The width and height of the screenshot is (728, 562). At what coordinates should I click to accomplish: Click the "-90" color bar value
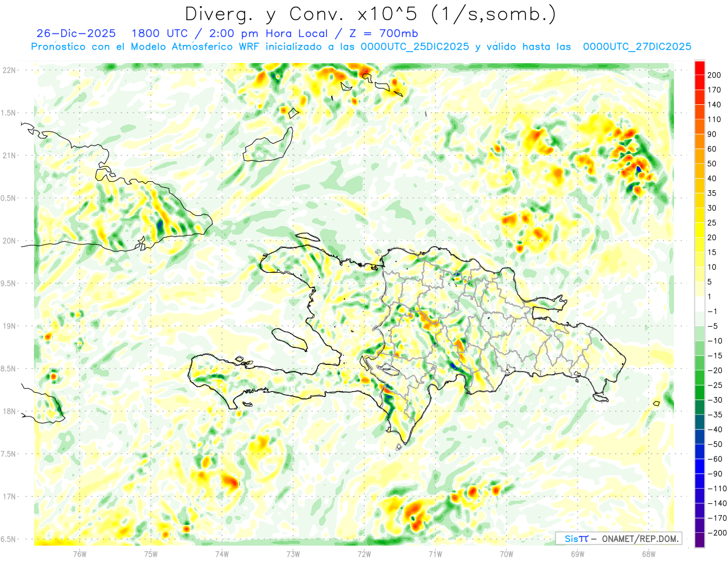tap(715, 474)
